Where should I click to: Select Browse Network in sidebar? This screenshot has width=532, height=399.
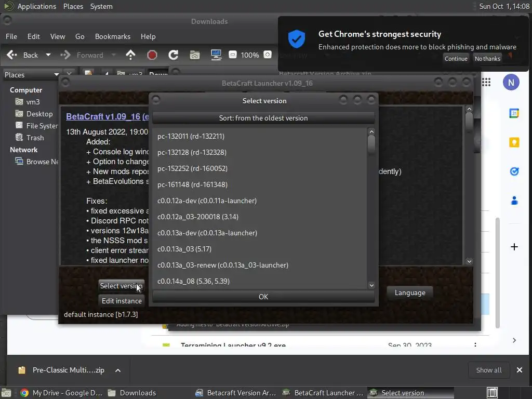point(37,162)
